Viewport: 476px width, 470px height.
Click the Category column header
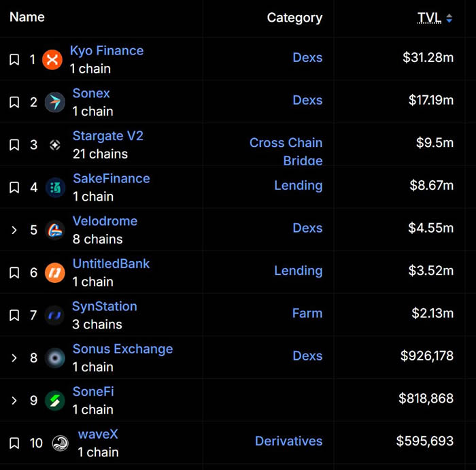(294, 18)
